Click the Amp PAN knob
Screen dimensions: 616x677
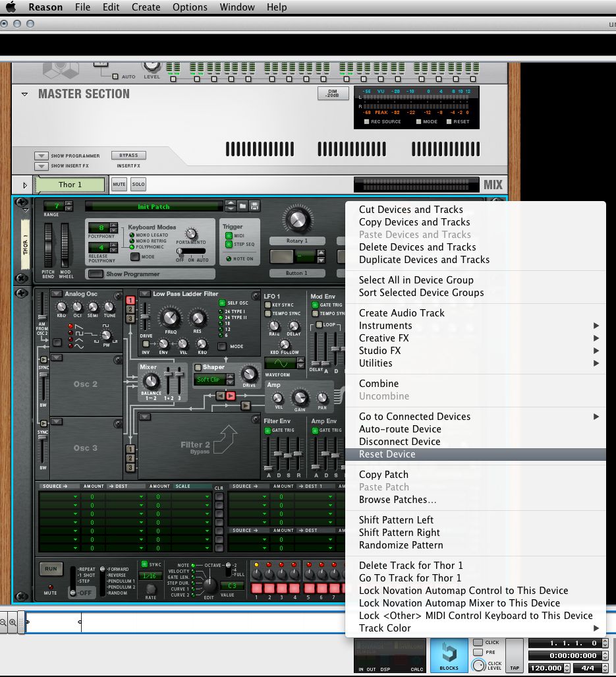tap(322, 398)
